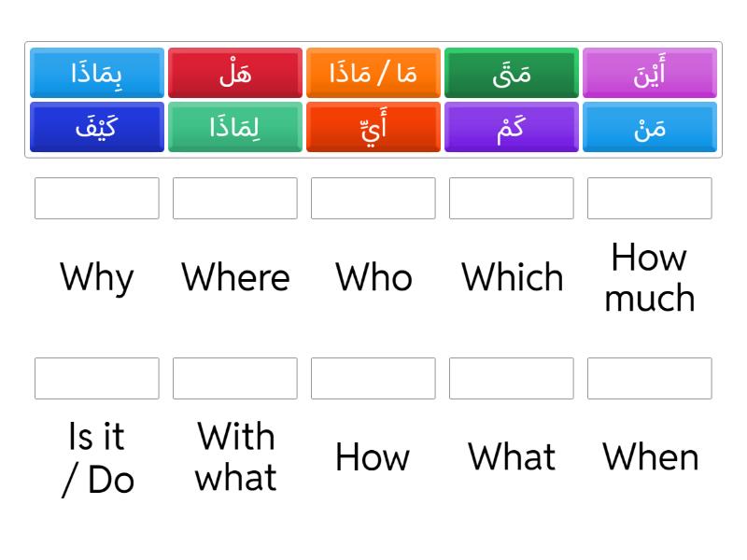Select the كَيْفَ word card
Screen dimensions: 747x560
coord(96,128)
